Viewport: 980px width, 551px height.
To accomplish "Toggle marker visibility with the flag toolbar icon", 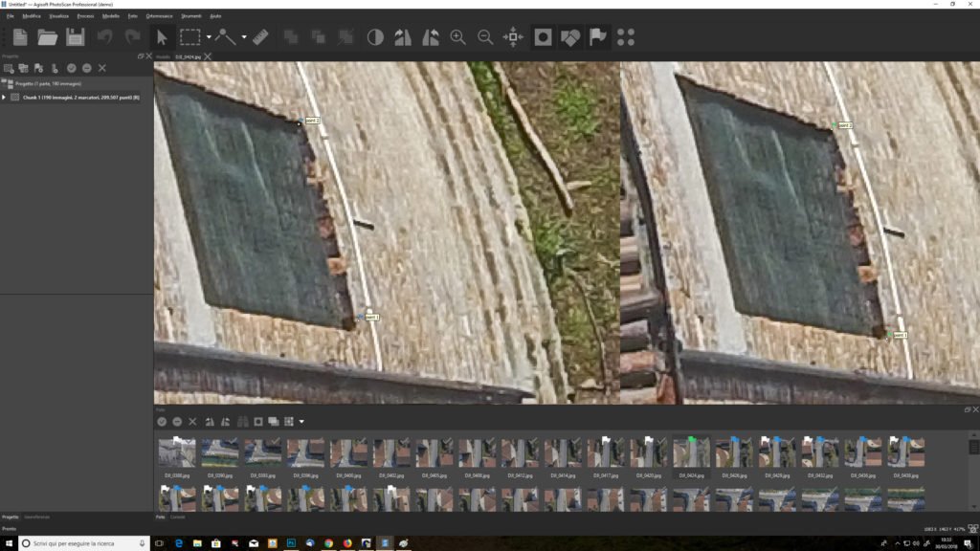I will click(600, 37).
